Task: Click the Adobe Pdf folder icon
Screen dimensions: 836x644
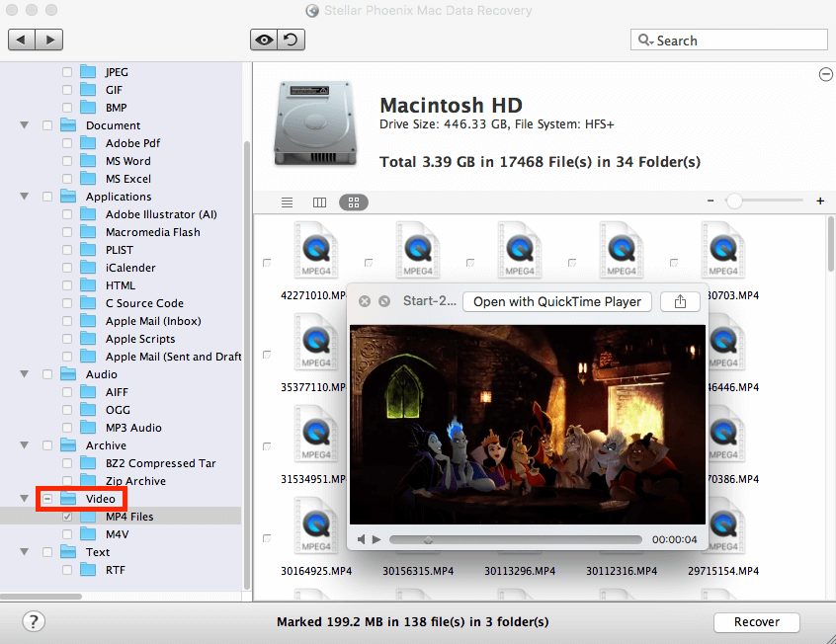Action: click(88, 143)
